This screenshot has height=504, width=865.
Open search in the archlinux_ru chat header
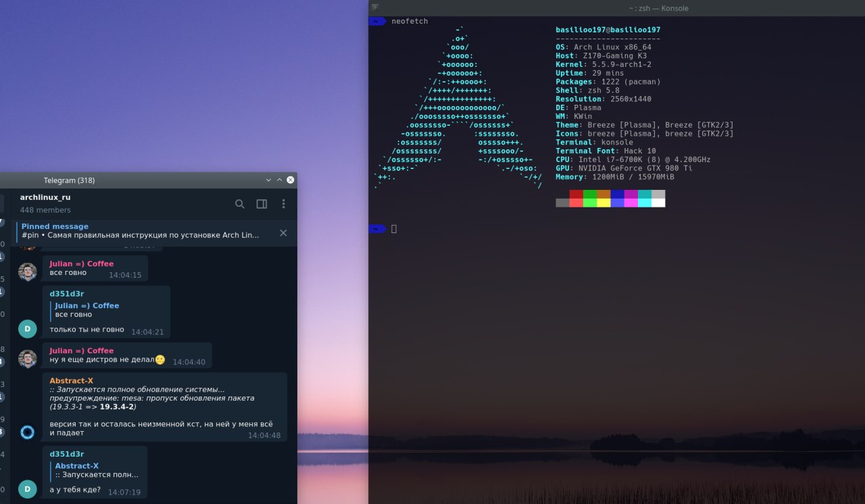240,204
